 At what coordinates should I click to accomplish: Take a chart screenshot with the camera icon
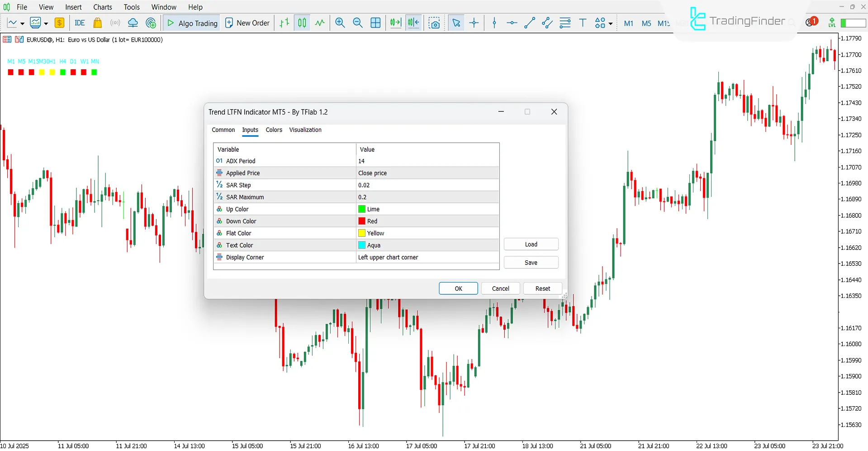coord(434,23)
